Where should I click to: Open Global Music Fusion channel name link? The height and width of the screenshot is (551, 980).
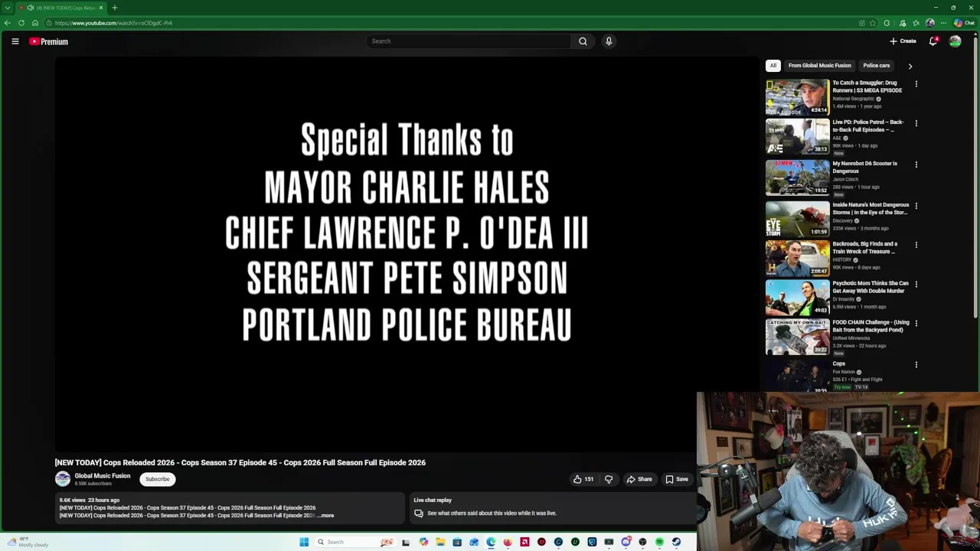click(x=103, y=476)
